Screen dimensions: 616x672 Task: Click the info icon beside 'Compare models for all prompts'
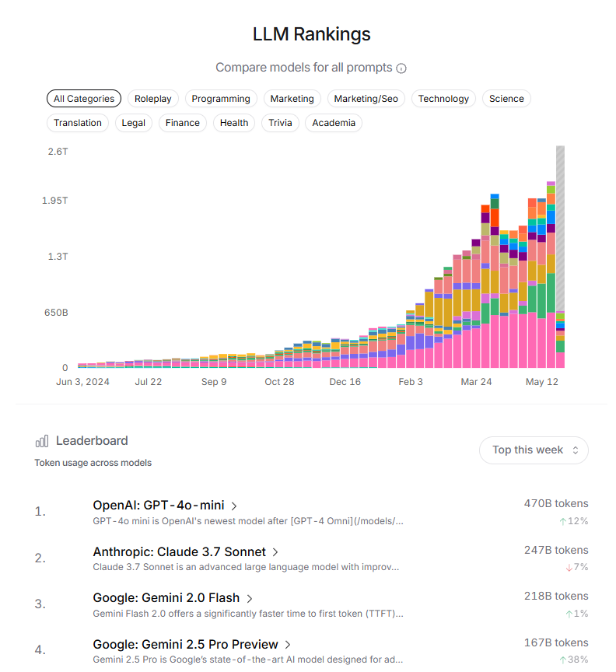click(401, 68)
